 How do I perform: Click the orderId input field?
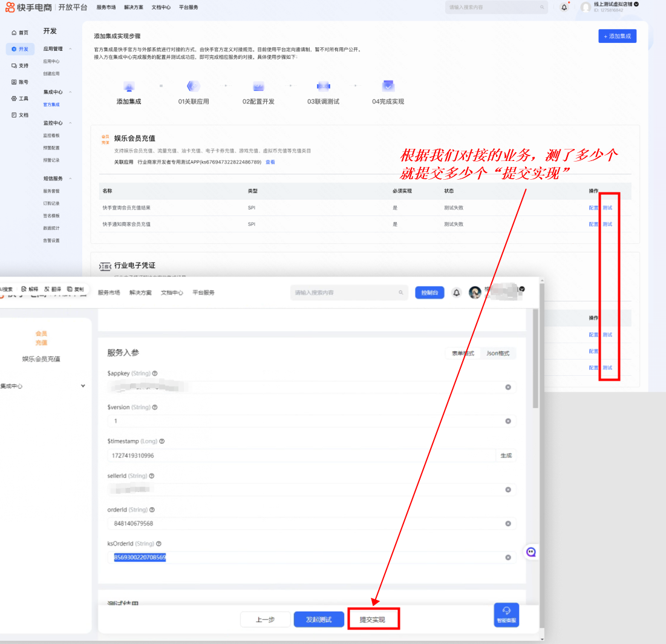(312, 524)
